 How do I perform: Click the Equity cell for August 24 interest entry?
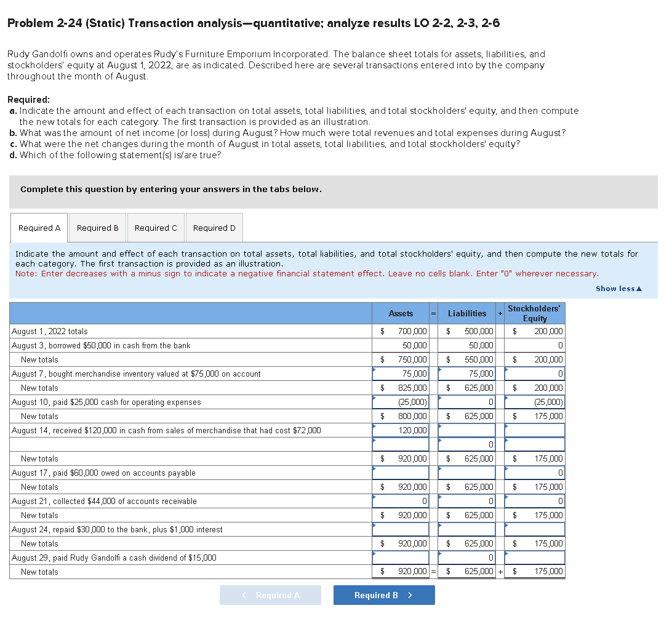tap(534, 529)
